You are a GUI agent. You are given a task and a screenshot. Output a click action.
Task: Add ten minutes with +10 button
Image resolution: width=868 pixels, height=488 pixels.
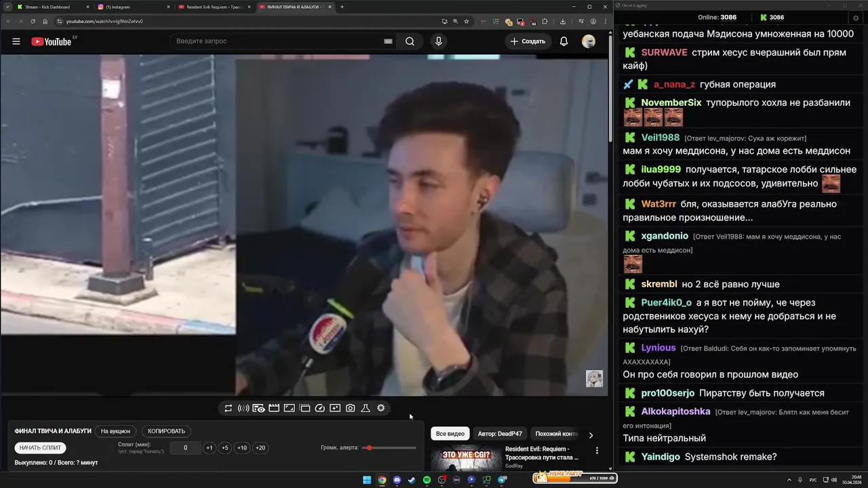pyautogui.click(x=242, y=448)
